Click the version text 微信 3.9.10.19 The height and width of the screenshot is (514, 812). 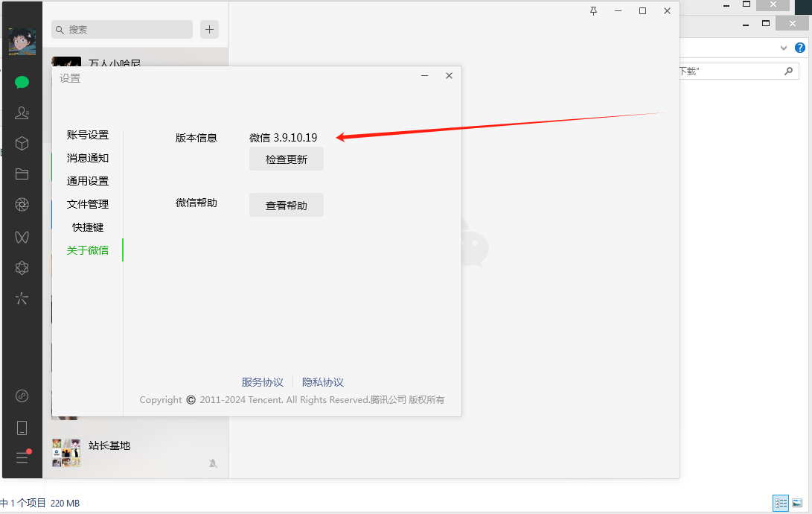point(284,138)
